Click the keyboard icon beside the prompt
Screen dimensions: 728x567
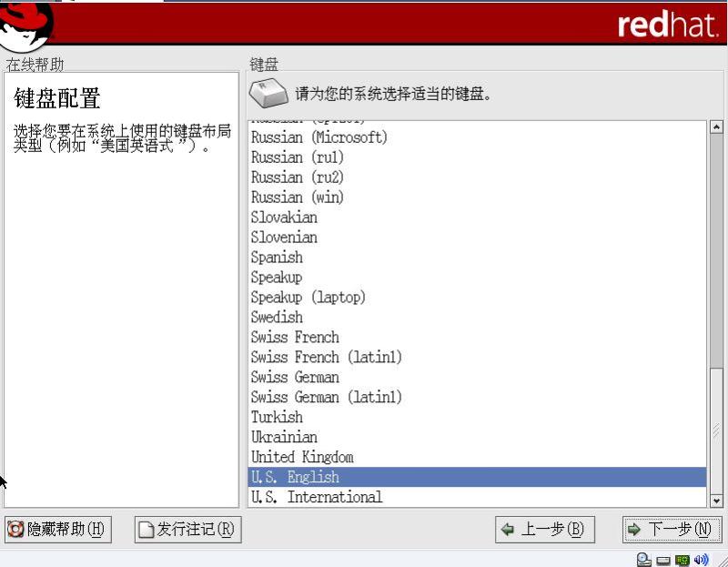[x=268, y=93]
